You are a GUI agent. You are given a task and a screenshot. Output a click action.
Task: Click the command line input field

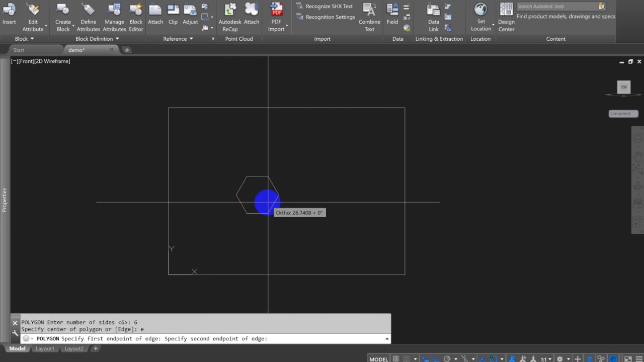206,339
